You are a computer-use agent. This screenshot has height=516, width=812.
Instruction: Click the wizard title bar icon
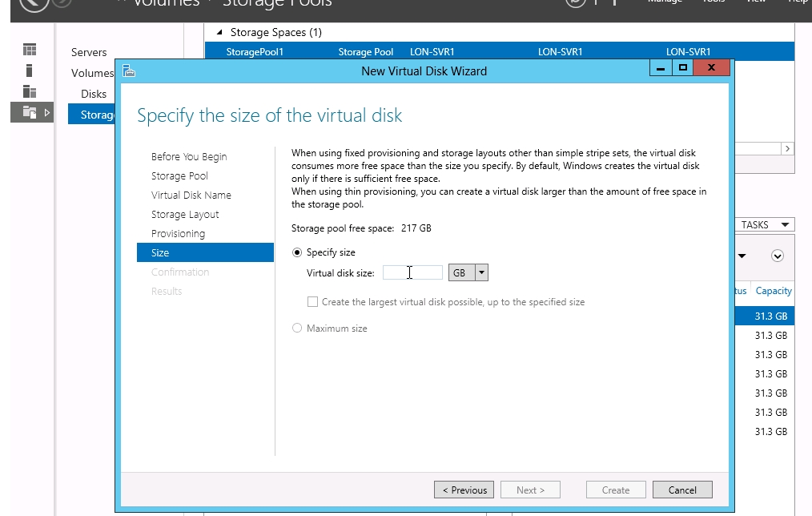click(129, 71)
